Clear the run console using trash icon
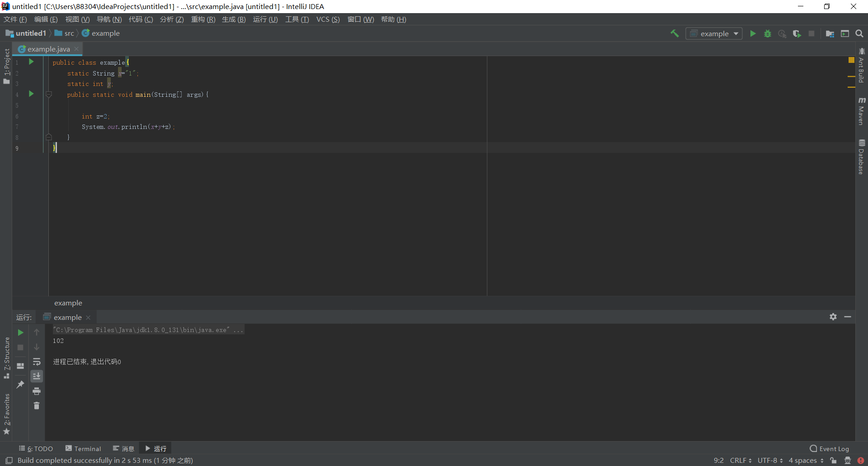Image resolution: width=868 pixels, height=466 pixels. (37, 406)
